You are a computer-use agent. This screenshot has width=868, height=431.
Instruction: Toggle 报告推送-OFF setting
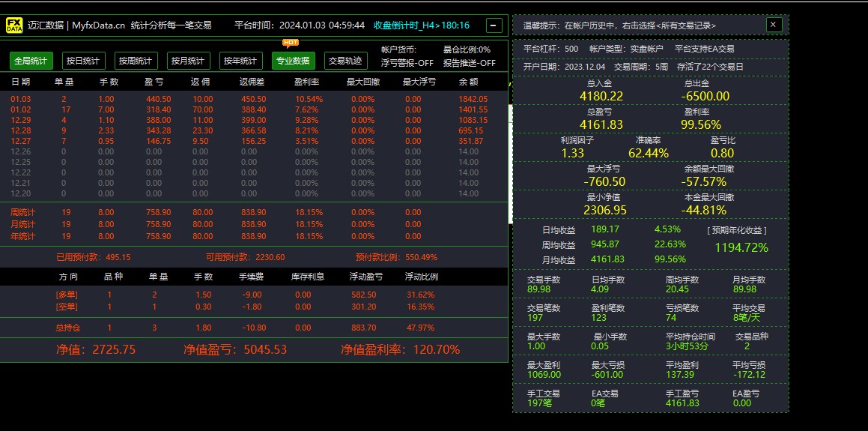(x=470, y=63)
